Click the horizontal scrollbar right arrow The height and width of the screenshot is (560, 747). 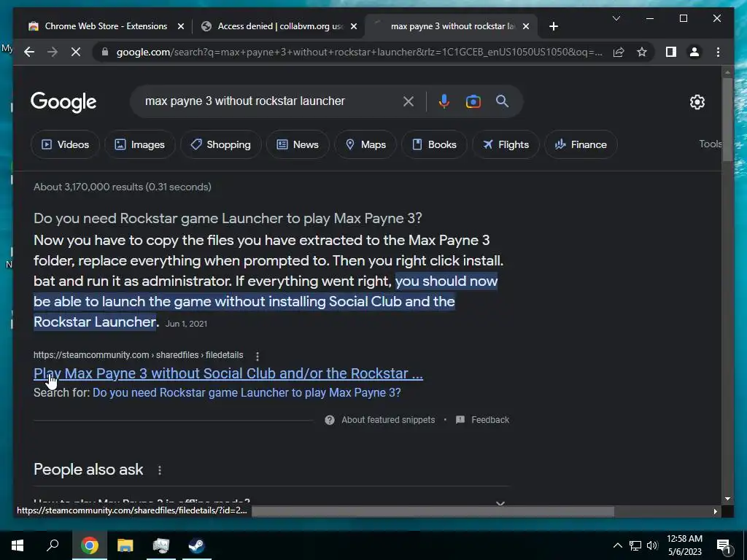[x=715, y=511]
